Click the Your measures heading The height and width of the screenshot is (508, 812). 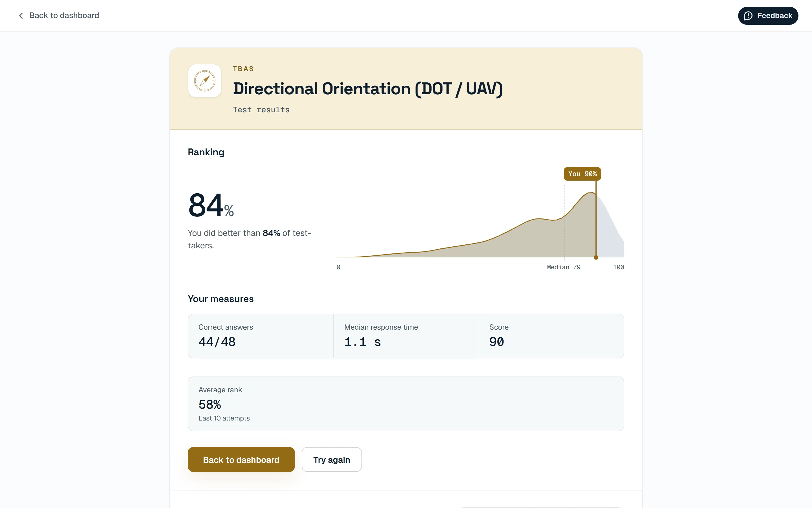point(221,299)
